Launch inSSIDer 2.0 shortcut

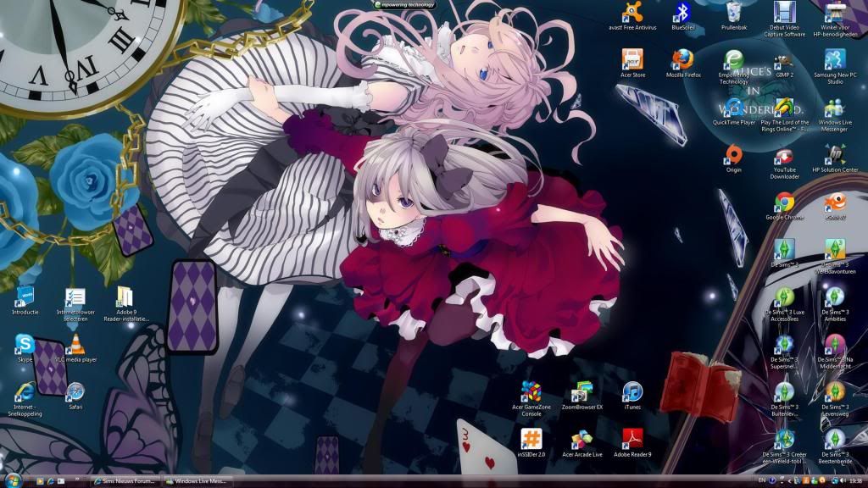coord(531,443)
